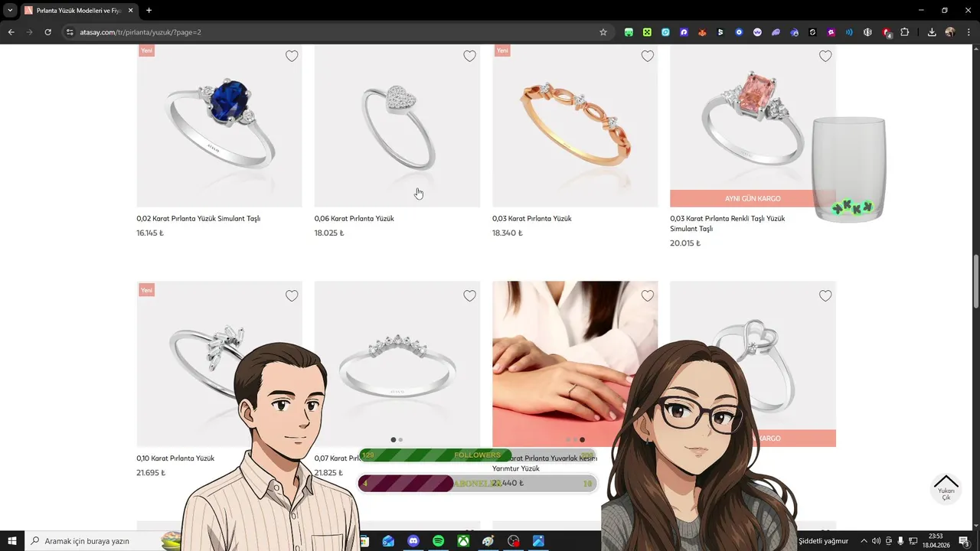View the heart-shaped ring image

click(397, 126)
